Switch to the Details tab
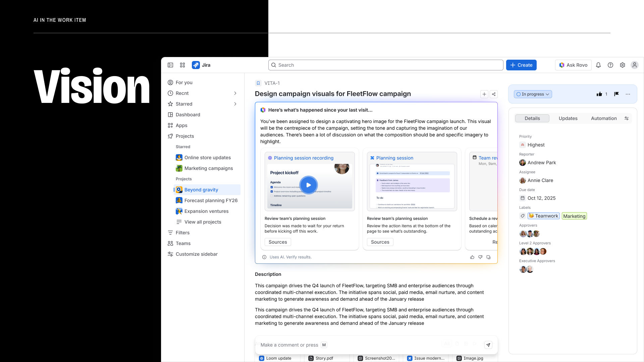644x362 pixels. (532, 118)
